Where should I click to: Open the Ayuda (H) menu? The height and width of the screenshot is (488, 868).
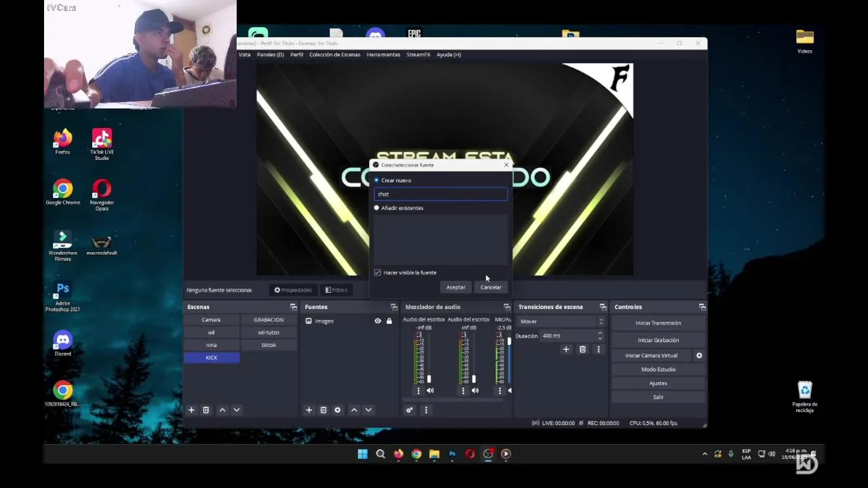tap(448, 54)
